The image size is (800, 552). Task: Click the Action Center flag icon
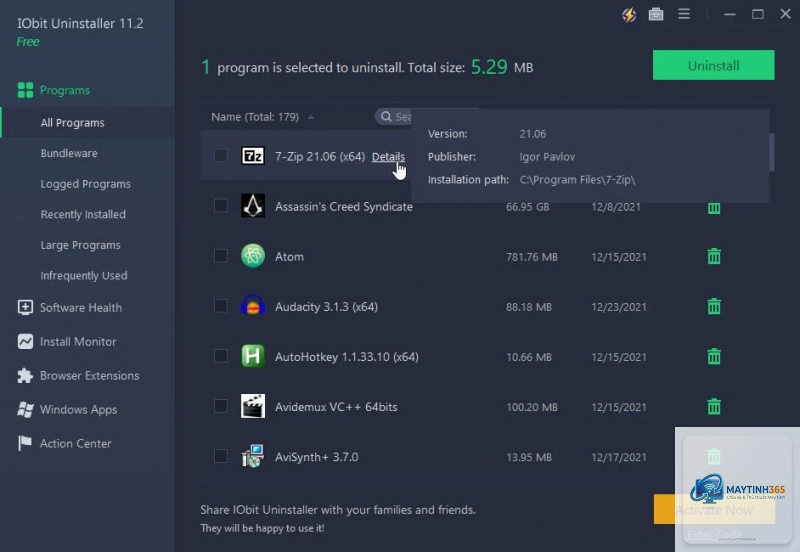[x=25, y=443]
